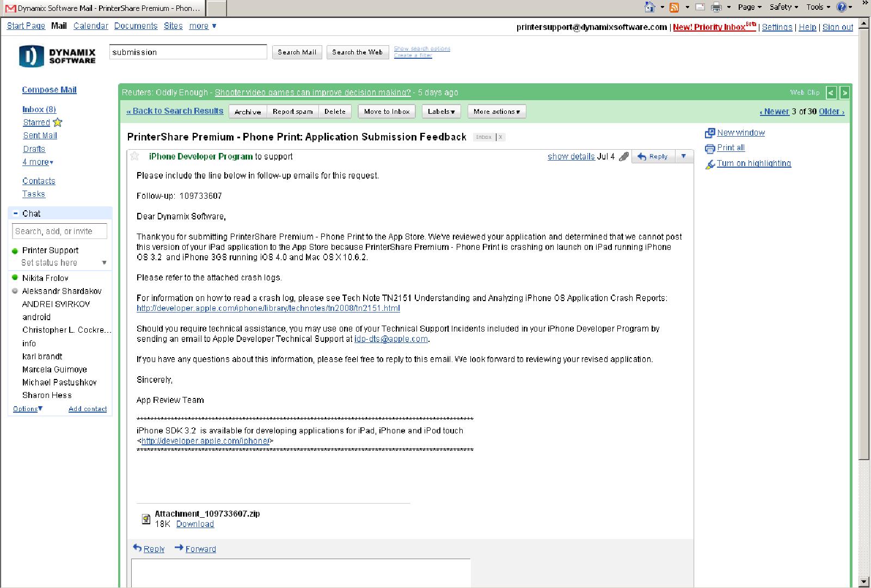This screenshot has height=588, width=871.
Task: Open the Home icon dropdown arrow
Action: click(662, 7)
